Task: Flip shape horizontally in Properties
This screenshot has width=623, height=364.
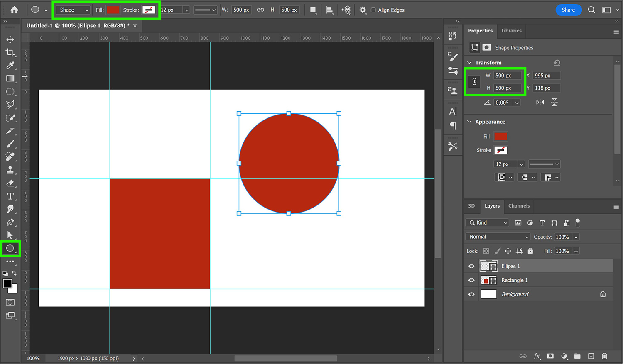Action: [x=540, y=102]
